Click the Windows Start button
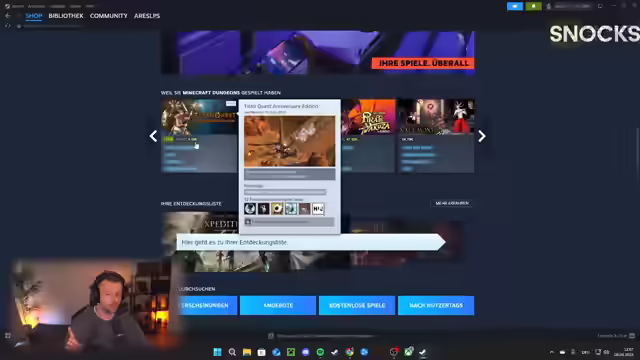Viewport: 640px width, 360px height. 218,352
